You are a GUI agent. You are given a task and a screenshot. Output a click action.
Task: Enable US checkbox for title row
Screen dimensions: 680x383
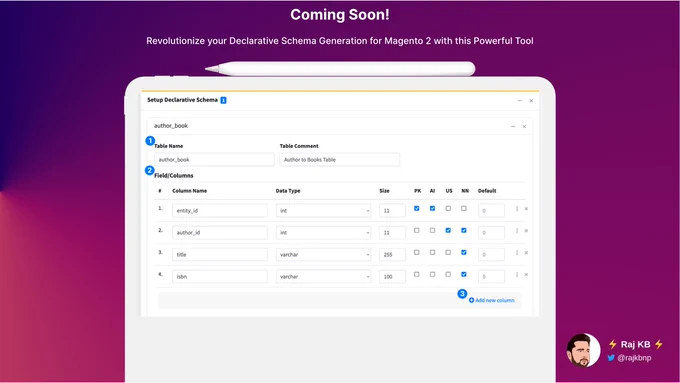click(448, 252)
